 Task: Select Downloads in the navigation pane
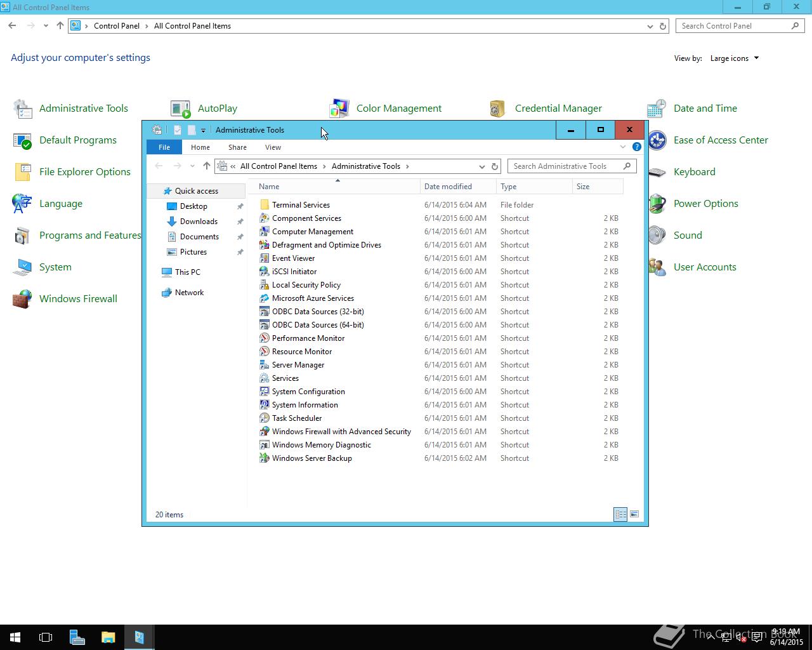[199, 222]
